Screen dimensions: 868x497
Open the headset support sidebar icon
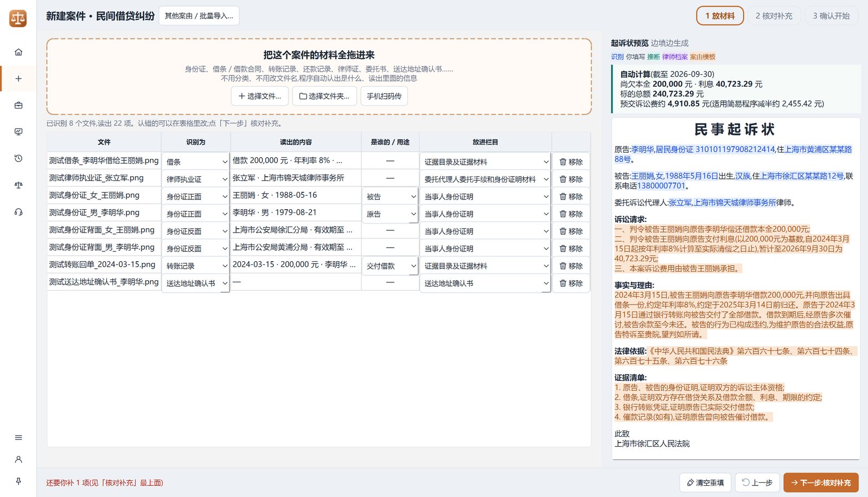pos(18,211)
